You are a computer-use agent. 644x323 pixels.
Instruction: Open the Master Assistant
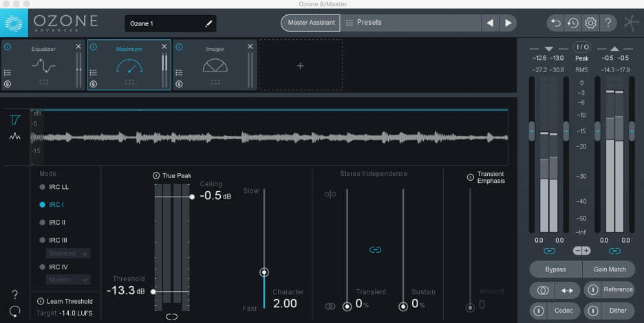[311, 23]
